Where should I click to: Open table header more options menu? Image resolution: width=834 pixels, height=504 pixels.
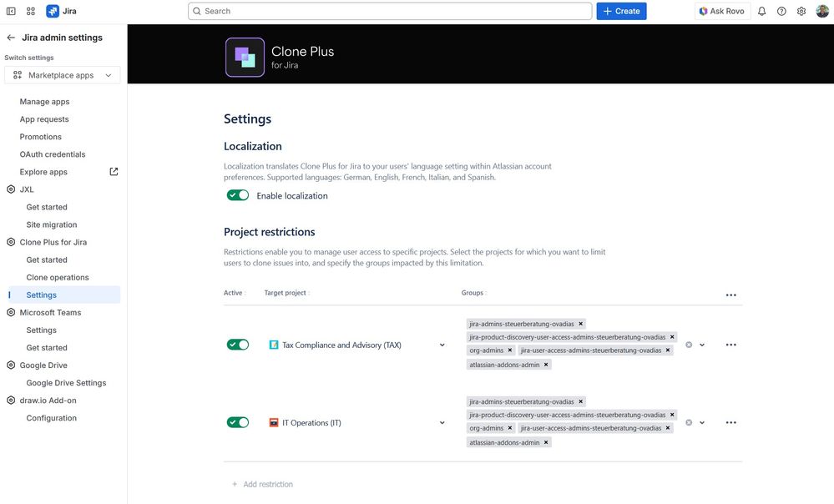[730, 295]
